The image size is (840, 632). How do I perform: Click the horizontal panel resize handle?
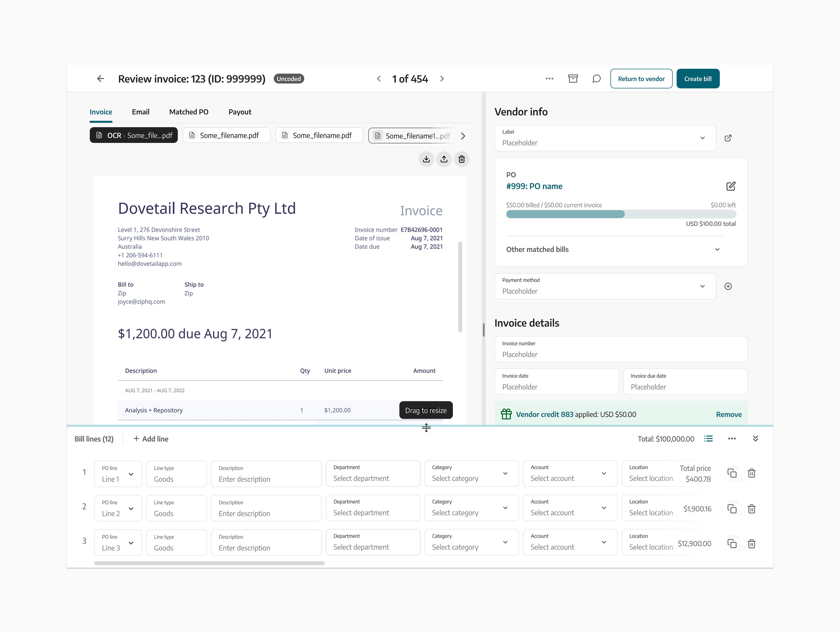pos(420,426)
